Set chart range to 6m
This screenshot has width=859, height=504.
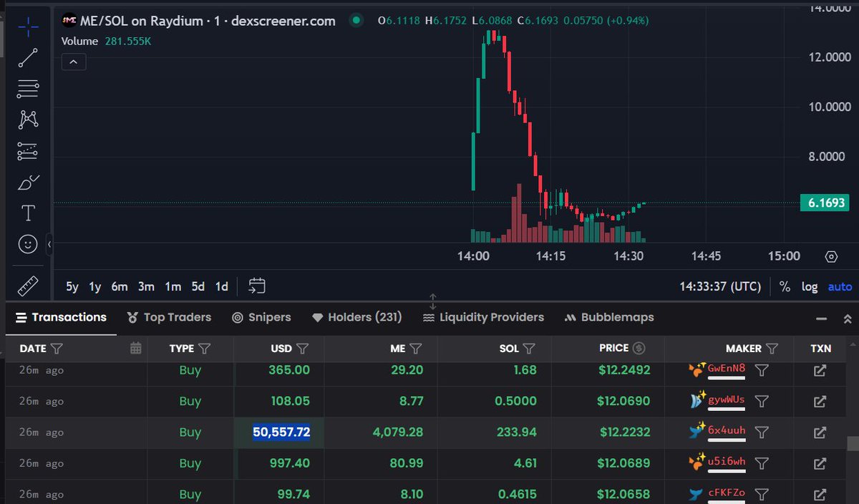tap(119, 286)
